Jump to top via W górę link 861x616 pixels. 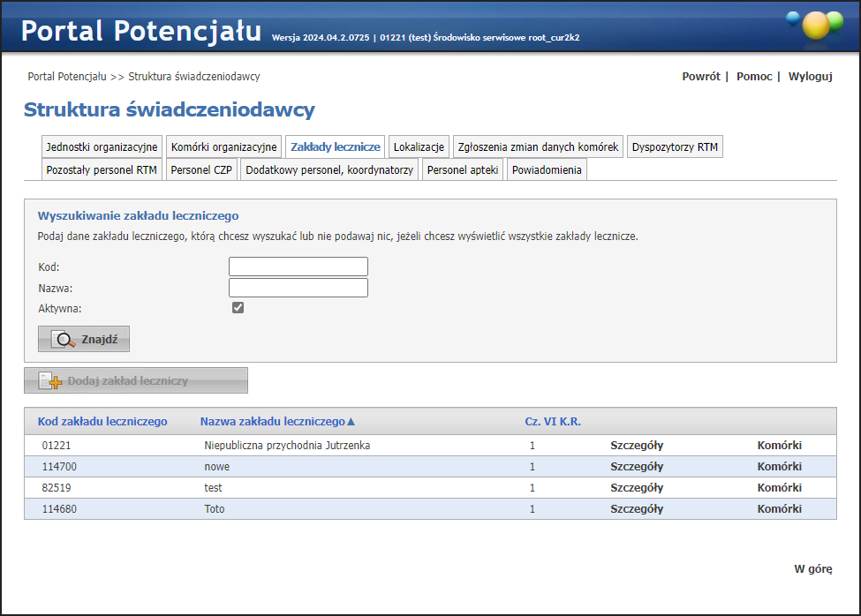pyautogui.click(x=812, y=569)
